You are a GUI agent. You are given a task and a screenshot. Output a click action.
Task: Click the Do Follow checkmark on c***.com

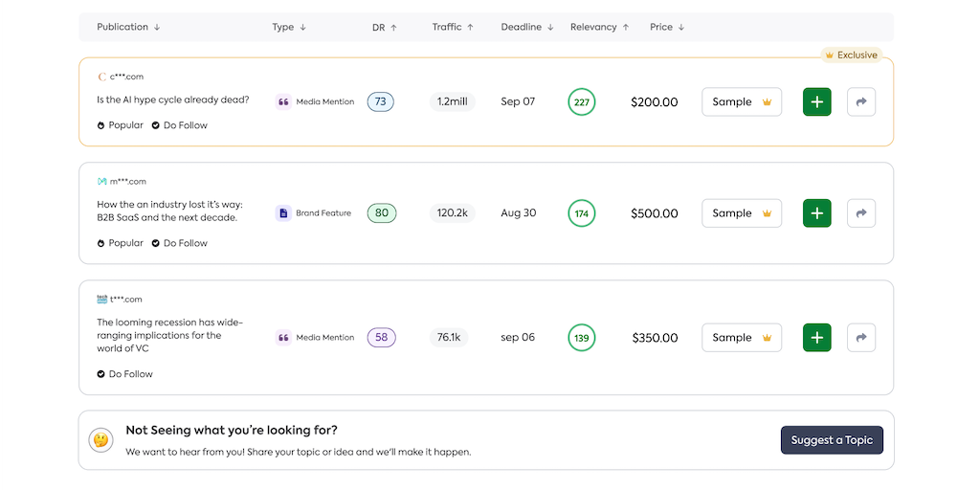[156, 125]
